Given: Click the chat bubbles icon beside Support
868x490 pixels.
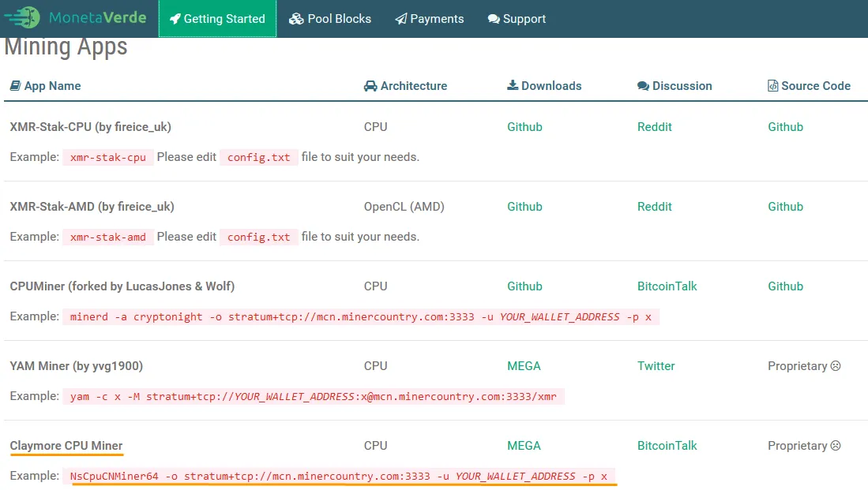Looking at the screenshot, I should [x=494, y=19].
